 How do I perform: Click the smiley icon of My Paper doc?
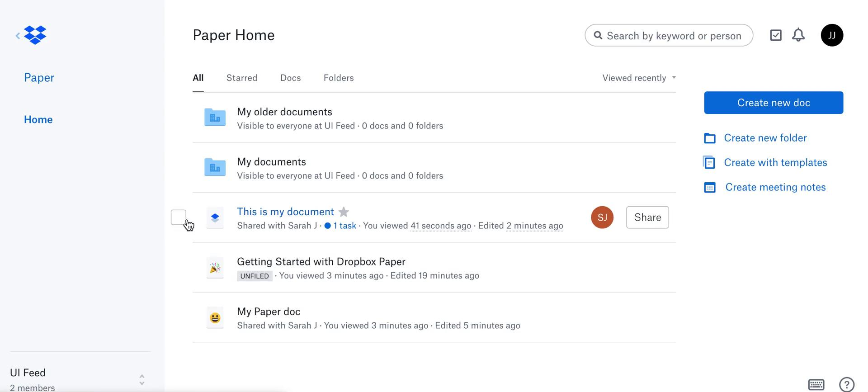[215, 317]
